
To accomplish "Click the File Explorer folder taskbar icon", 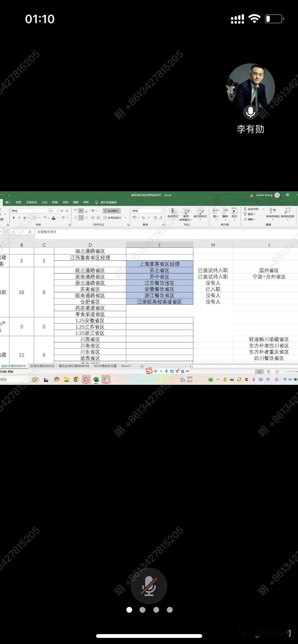I will 66,379.
